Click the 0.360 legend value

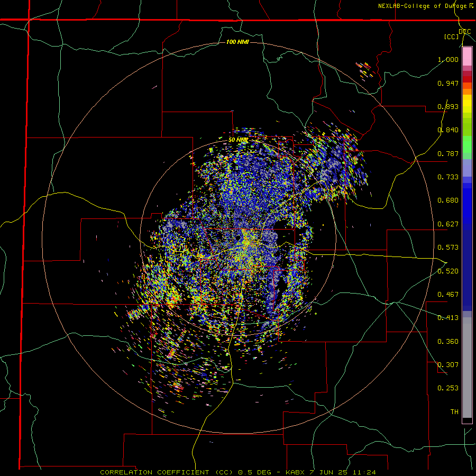(x=448, y=342)
